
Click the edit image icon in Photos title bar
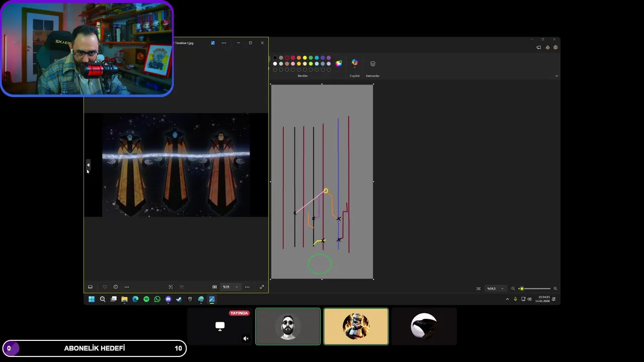pos(213,43)
